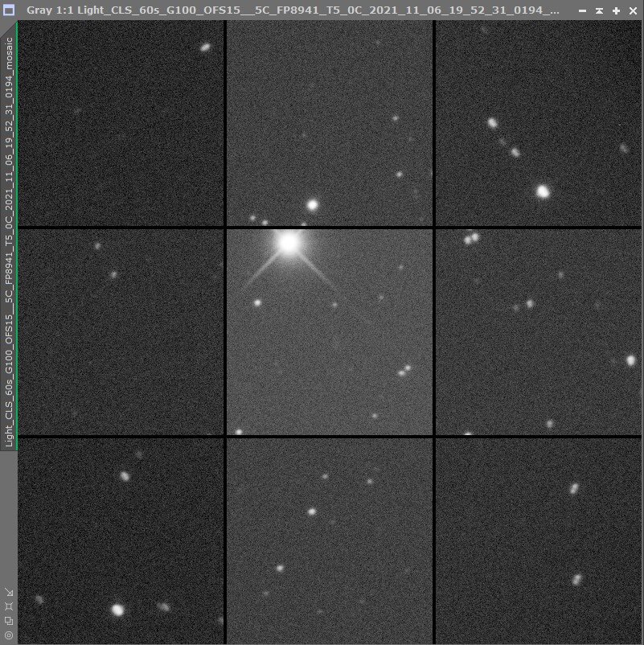The image size is (644, 645).
Task: Click the square-with-corner-lines zoom icon
Action: [9, 606]
